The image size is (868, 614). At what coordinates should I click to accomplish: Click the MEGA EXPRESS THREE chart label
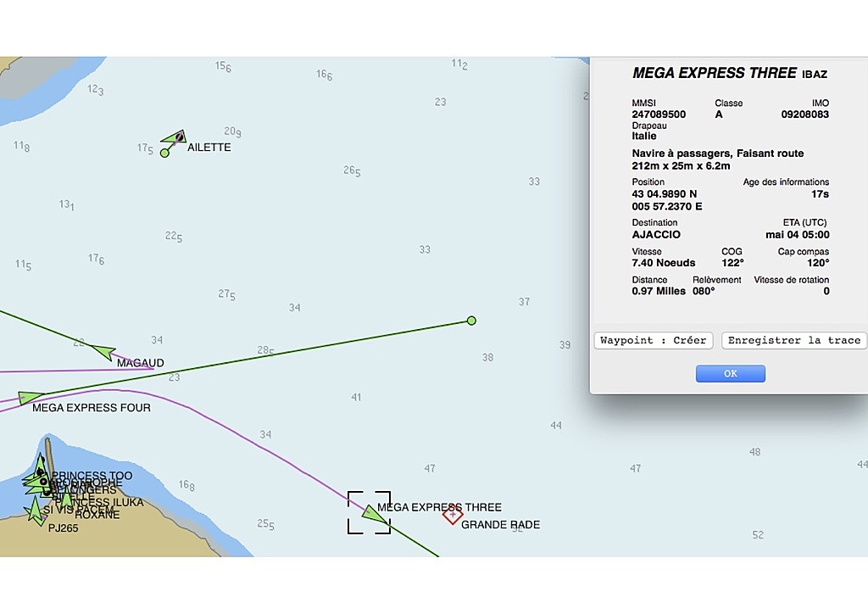pos(440,507)
